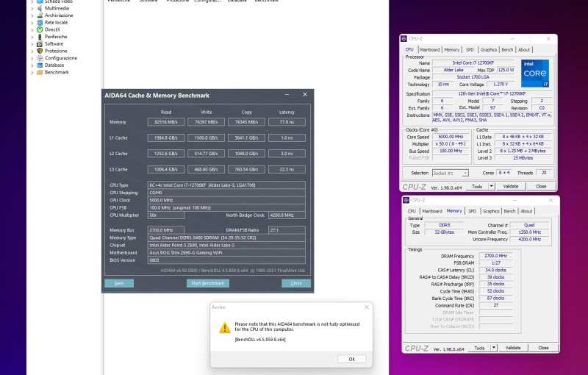Open Tools dropdown arrow in top CPU-Z
Image resolution: width=588 pixels, height=375 pixels.
click(492, 186)
